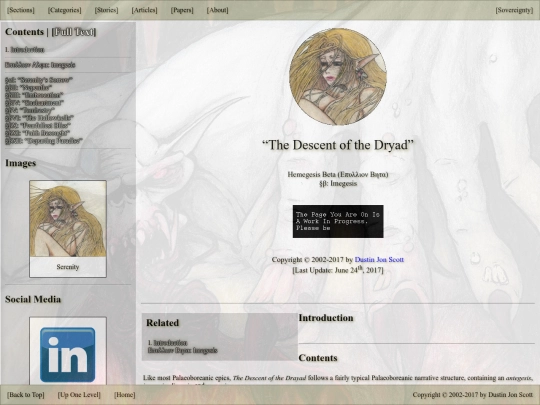Open the [Stories] menu link

[106, 10]
